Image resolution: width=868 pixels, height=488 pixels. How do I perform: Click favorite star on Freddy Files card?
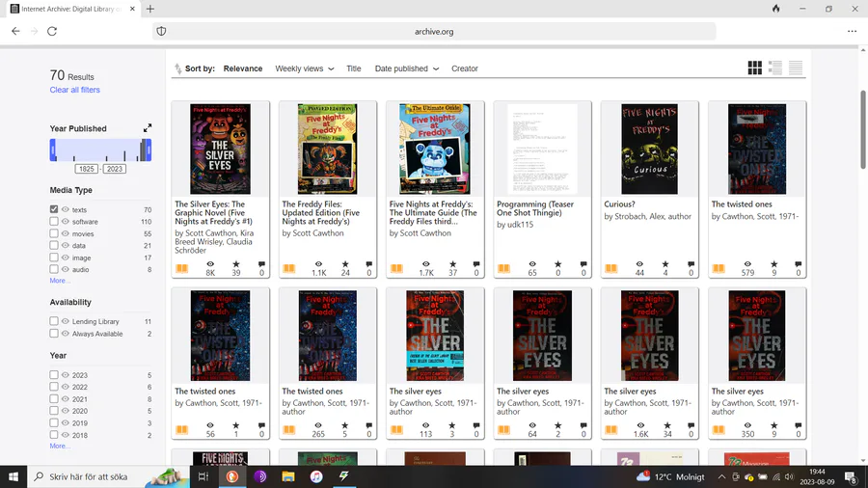[345, 264]
